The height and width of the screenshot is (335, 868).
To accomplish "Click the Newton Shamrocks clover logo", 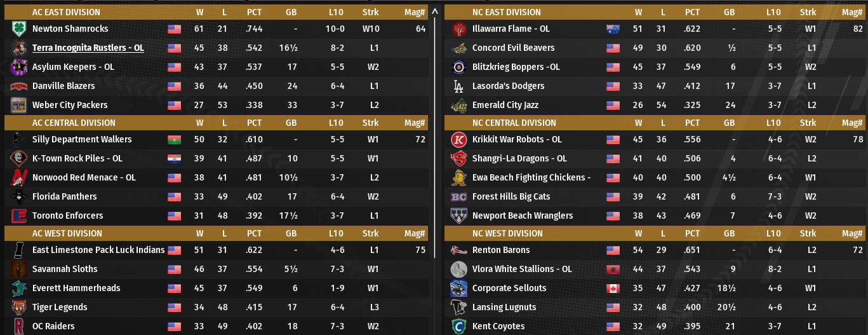I will point(18,29).
